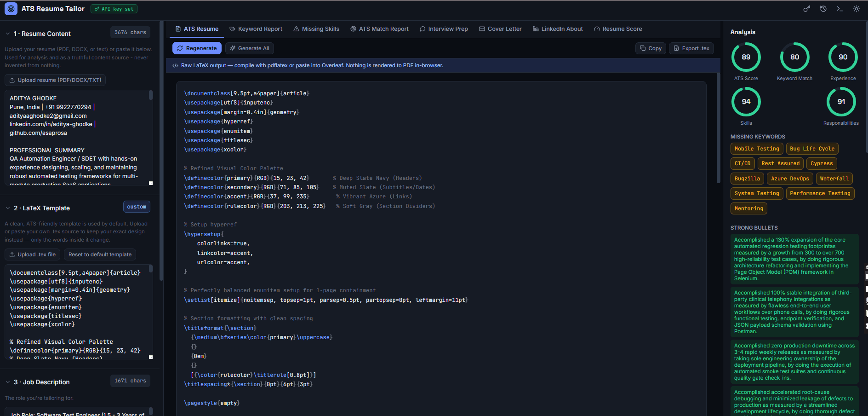Toggle the light/dark theme sun icon

[856, 9]
